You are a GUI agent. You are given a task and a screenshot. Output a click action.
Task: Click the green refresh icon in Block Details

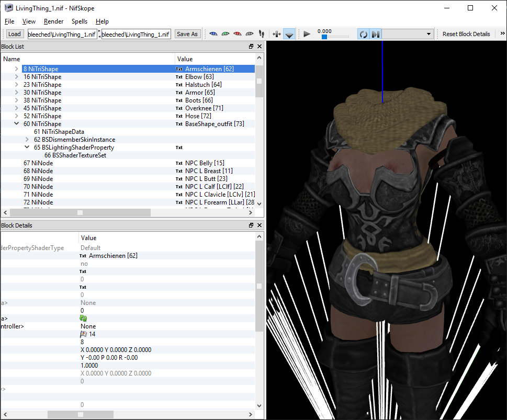83,318
